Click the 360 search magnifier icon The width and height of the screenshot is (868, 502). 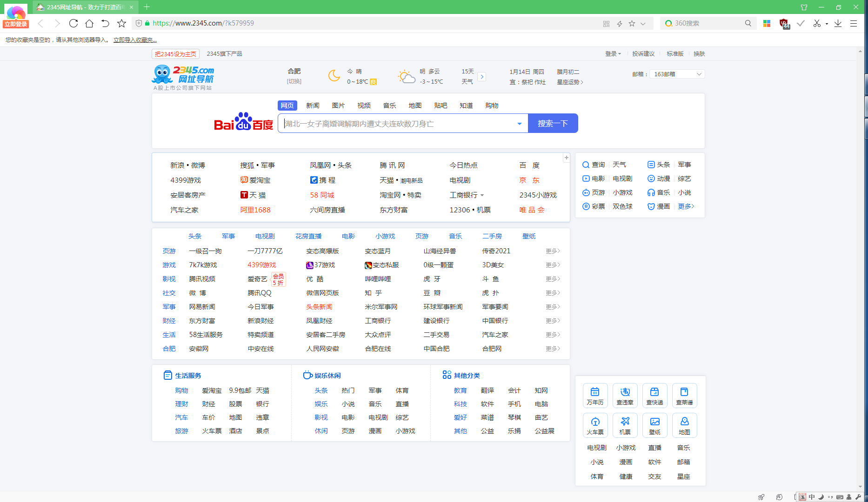(748, 23)
